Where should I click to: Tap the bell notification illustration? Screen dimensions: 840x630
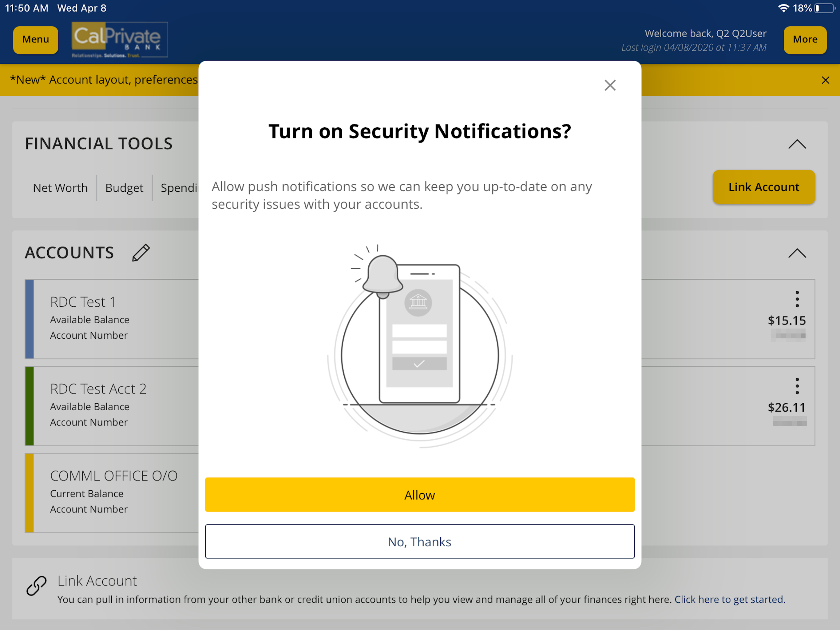click(382, 276)
